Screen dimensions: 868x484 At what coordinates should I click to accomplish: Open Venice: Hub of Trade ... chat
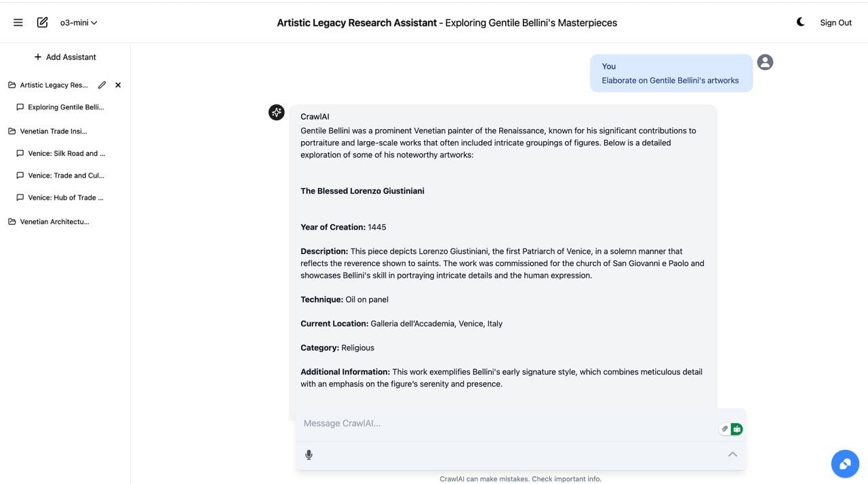coord(66,198)
